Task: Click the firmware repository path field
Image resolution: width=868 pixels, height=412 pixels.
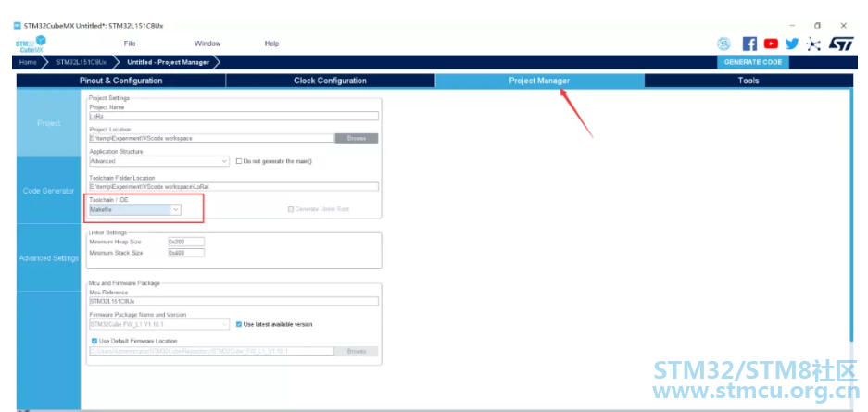Action: [211, 351]
